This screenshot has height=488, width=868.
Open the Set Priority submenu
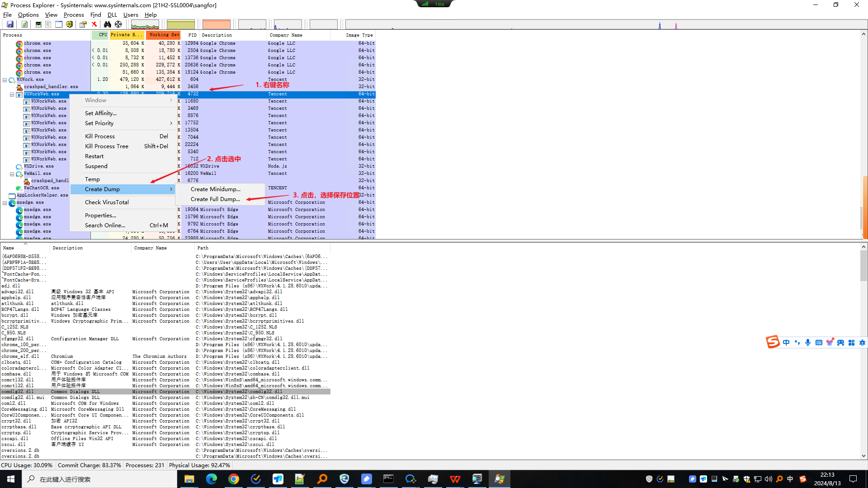click(99, 123)
